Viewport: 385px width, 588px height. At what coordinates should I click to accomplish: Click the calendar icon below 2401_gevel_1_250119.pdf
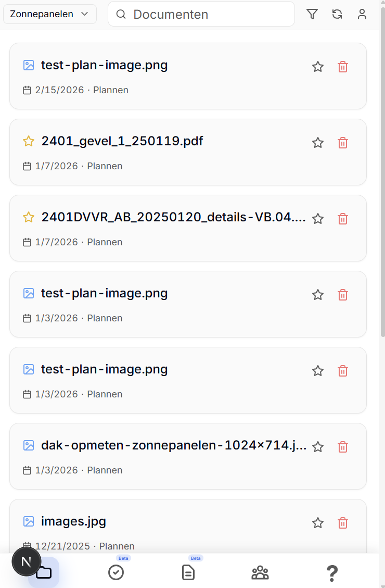coord(27,166)
